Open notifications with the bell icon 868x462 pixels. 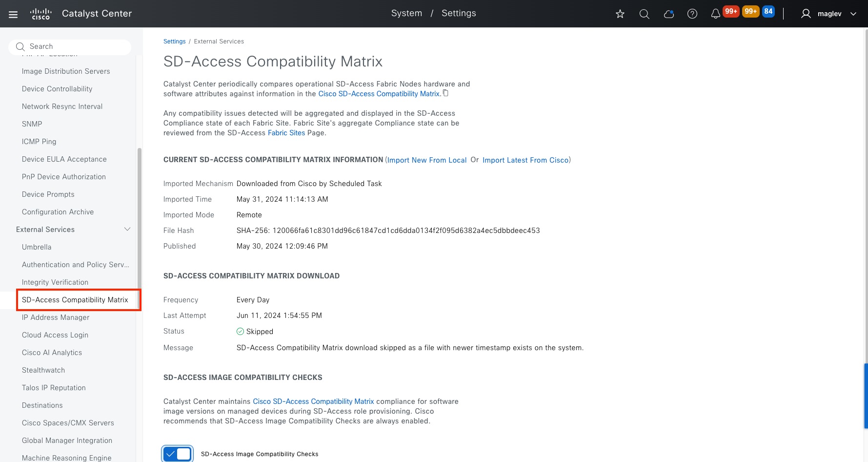pos(715,14)
